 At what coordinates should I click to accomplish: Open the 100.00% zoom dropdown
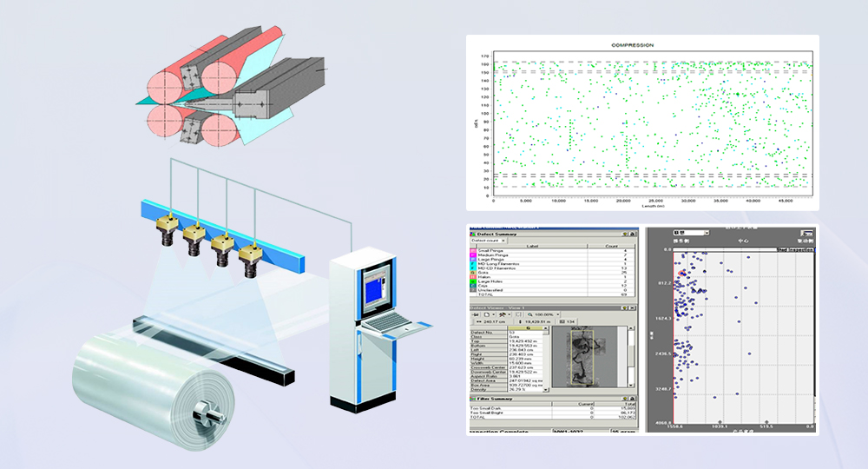(x=557, y=314)
